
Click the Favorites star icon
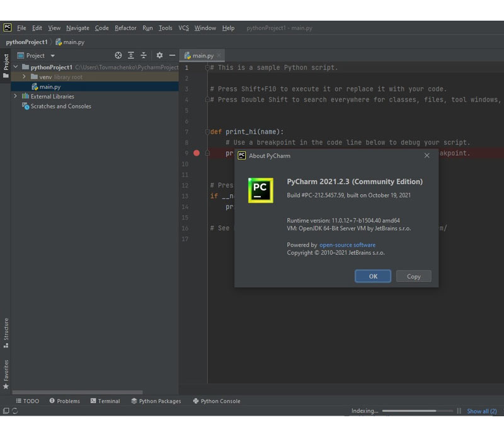[x=6, y=387]
